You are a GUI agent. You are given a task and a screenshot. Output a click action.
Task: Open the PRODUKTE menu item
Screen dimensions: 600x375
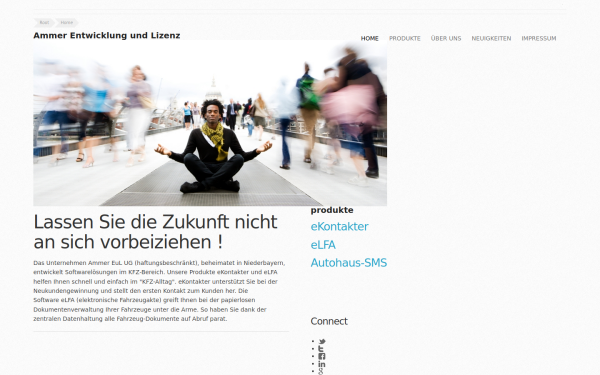405,38
